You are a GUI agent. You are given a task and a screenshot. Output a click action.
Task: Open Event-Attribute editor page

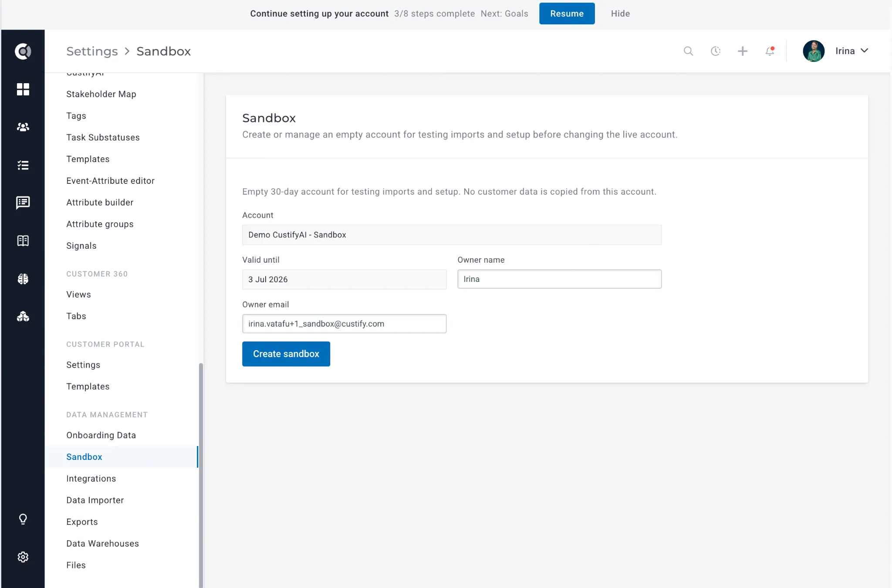[x=110, y=181]
